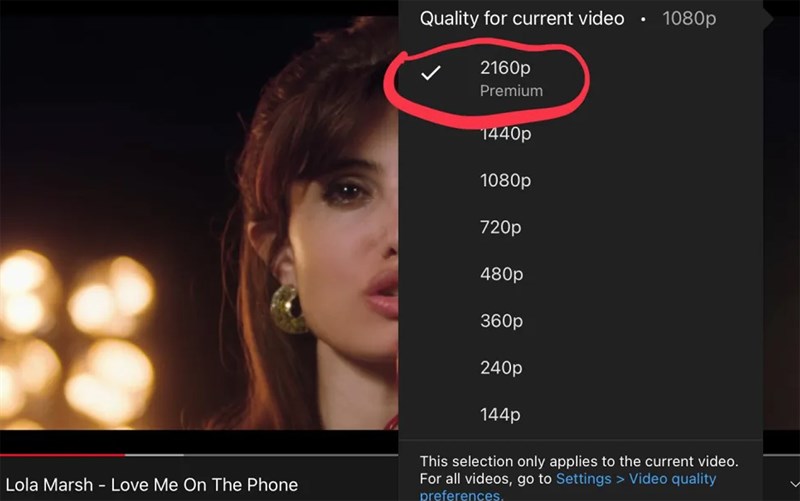
Task: Open Settings > Video quality preferences link
Action: tap(636, 479)
